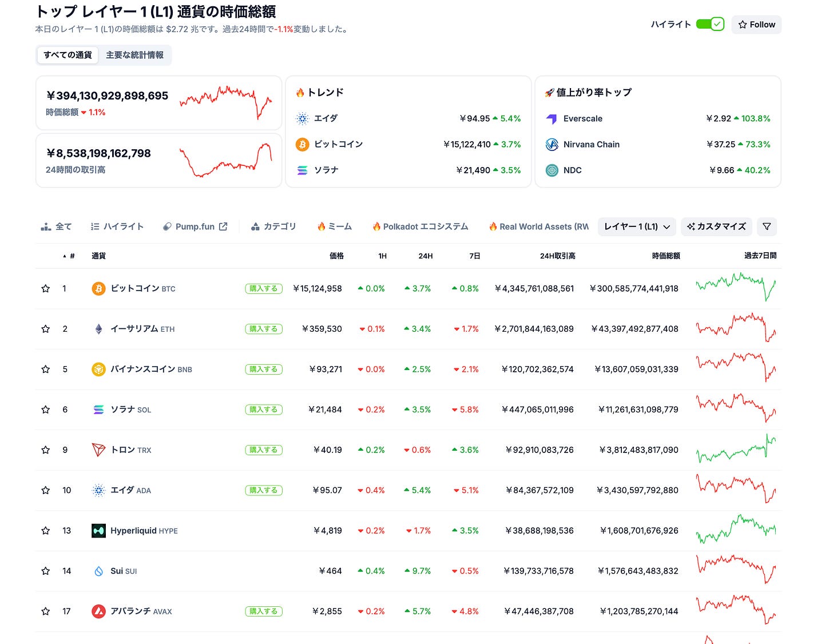Click 購入する for Bitcoin
This screenshot has width=833, height=644.
[x=264, y=289]
